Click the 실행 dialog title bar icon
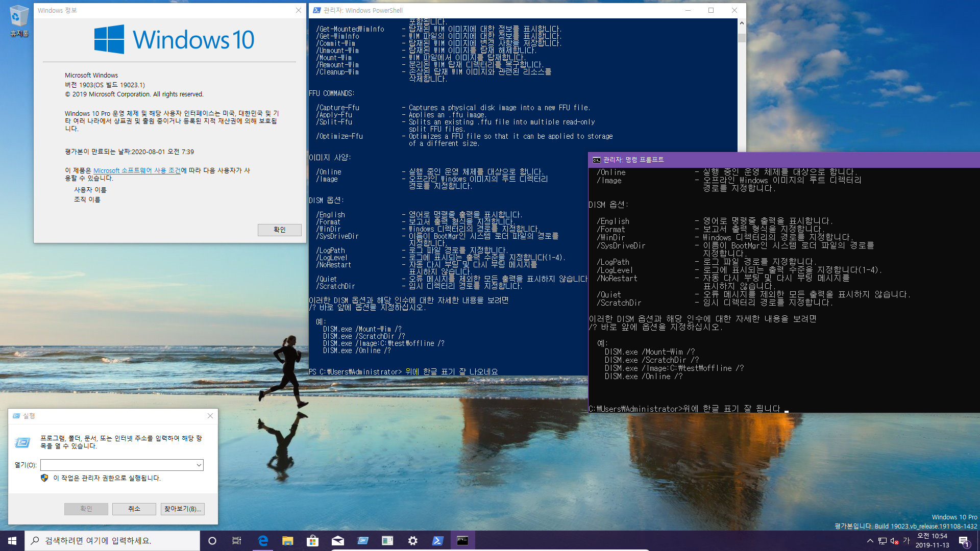This screenshot has width=980, height=551. tap(16, 416)
